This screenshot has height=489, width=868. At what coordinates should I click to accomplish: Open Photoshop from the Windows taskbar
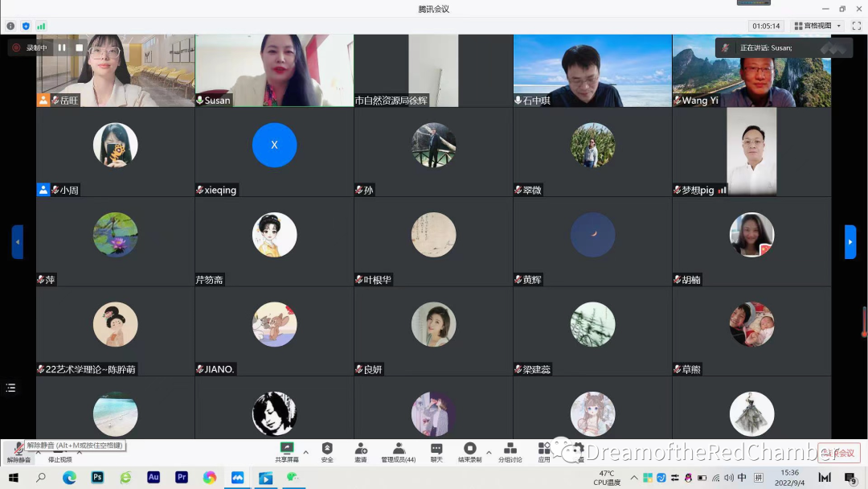point(97,477)
